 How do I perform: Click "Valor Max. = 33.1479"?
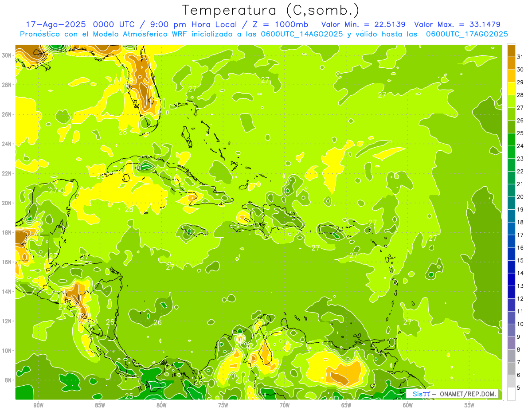pos(458,24)
